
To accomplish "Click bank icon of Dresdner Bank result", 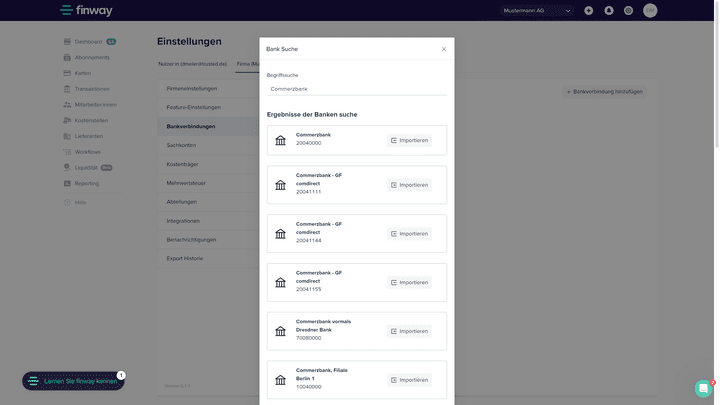I will [x=280, y=331].
